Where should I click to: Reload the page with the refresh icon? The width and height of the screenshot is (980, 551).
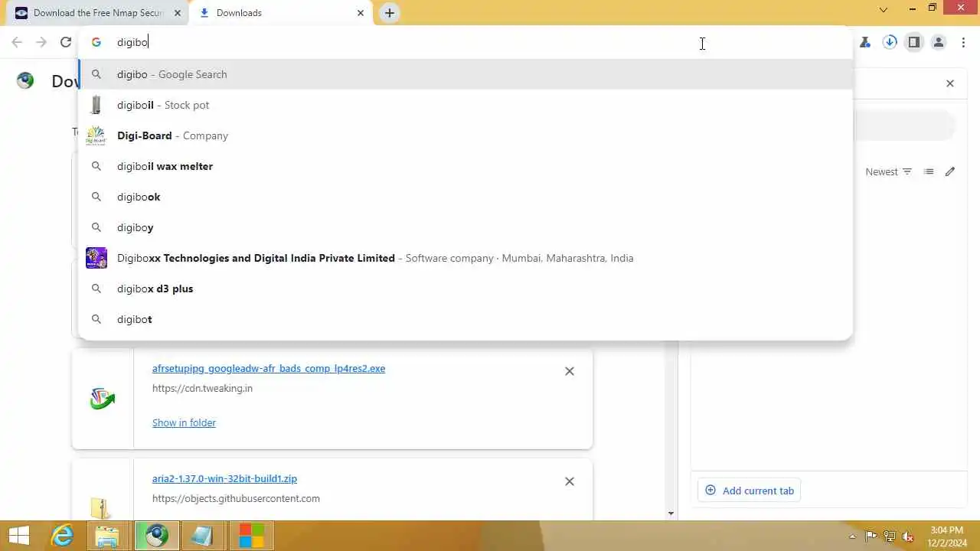pyautogui.click(x=66, y=43)
